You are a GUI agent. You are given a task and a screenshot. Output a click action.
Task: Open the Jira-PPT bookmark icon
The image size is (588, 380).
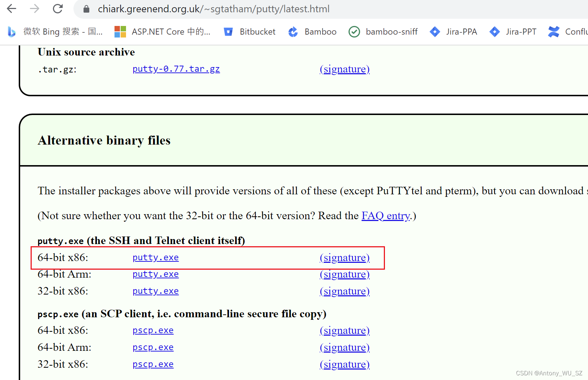point(495,32)
